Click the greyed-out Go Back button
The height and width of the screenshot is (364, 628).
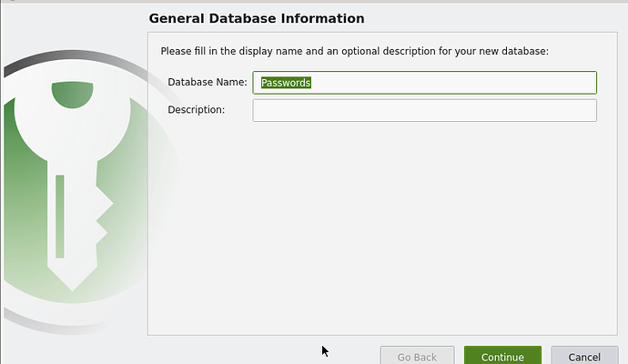(x=417, y=357)
